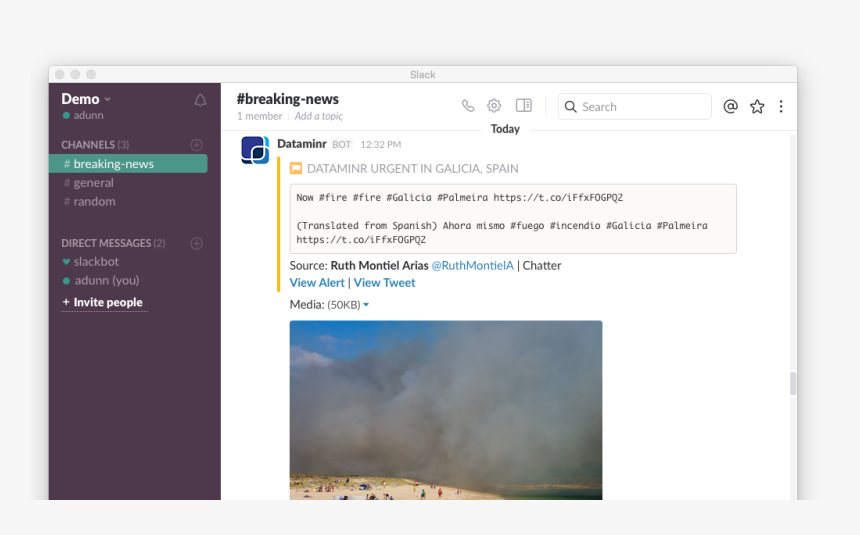Screen dimensions: 860x535
Task: Click the BOT label next to Dataminr
Action: click(341, 144)
